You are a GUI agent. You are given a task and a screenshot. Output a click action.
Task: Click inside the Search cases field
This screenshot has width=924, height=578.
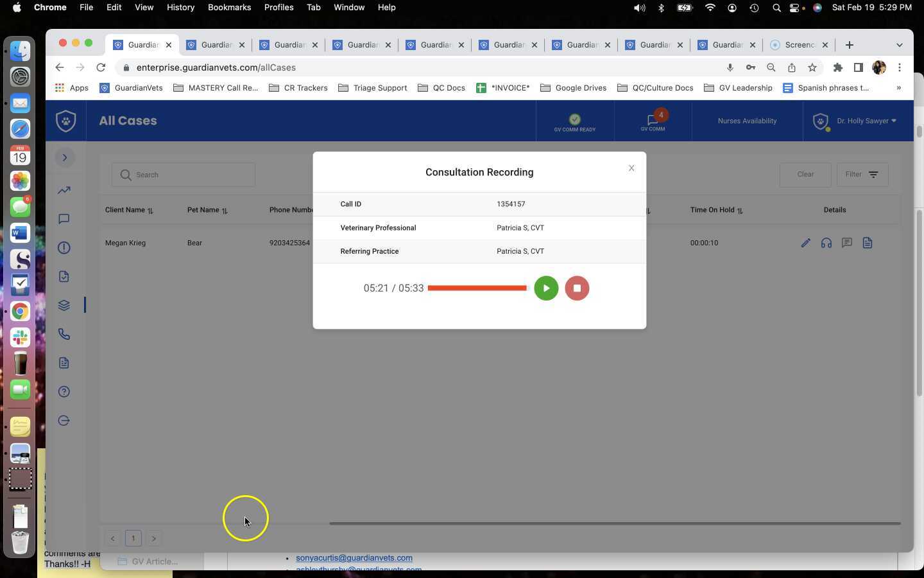(x=183, y=175)
